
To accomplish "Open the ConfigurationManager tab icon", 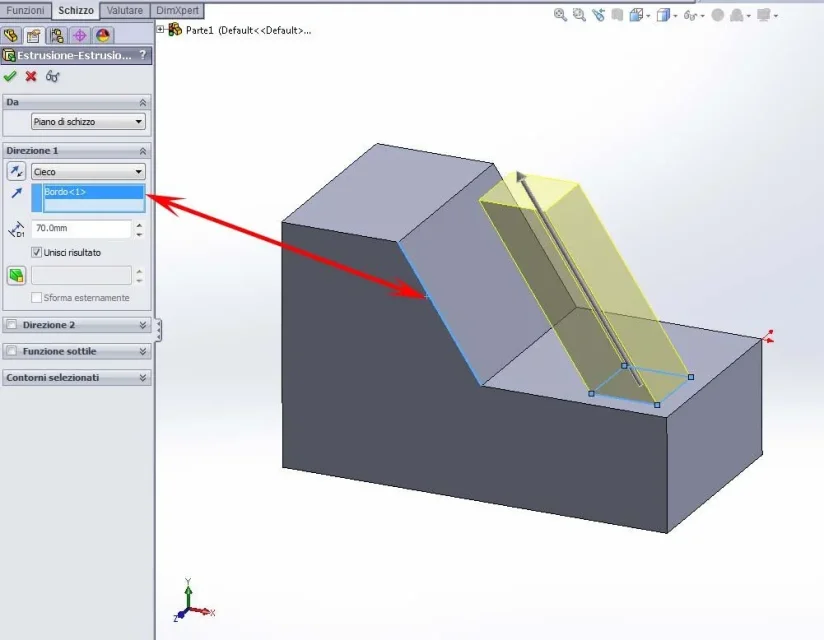I will (57, 35).
